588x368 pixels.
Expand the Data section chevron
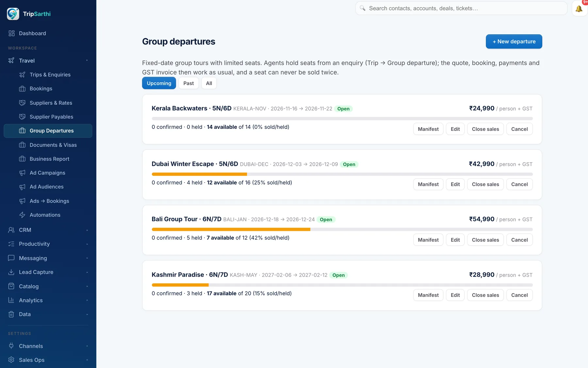pos(87,314)
